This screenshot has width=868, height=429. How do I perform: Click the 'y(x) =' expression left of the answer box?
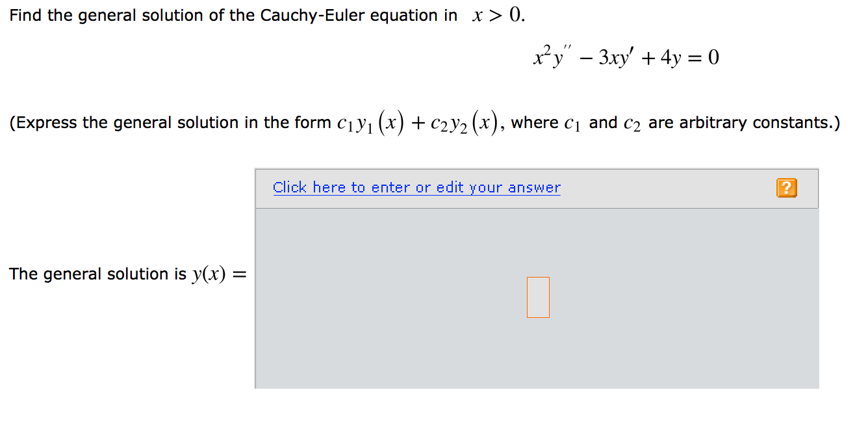pos(220,274)
